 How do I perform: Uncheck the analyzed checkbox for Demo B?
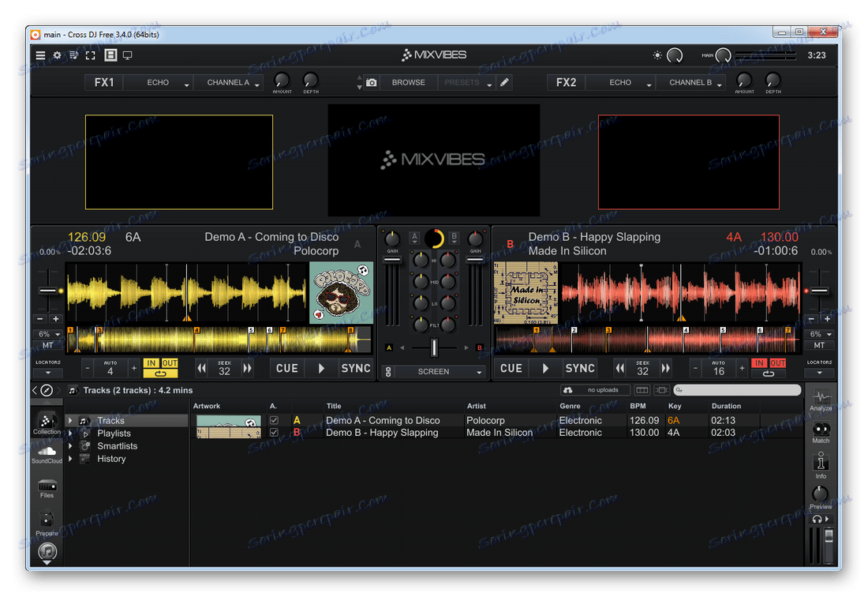pyautogui.click(x=274, y=433)
